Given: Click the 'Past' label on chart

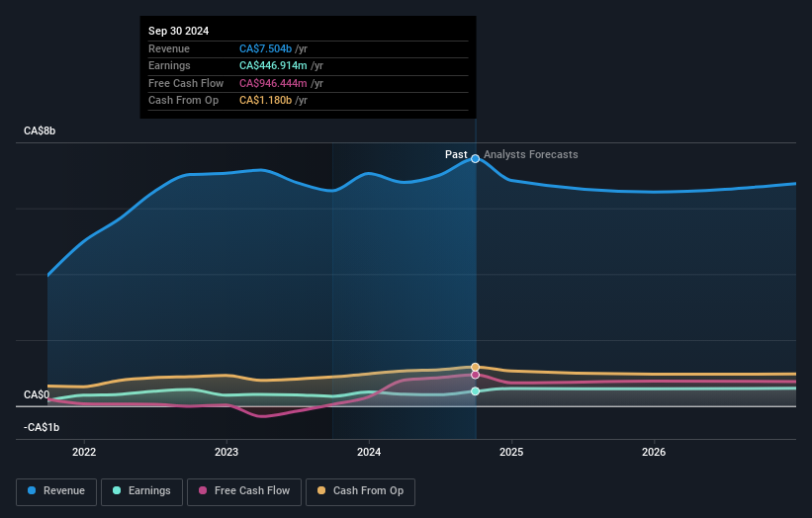Looking at the screenshot, I should point(456,155).
